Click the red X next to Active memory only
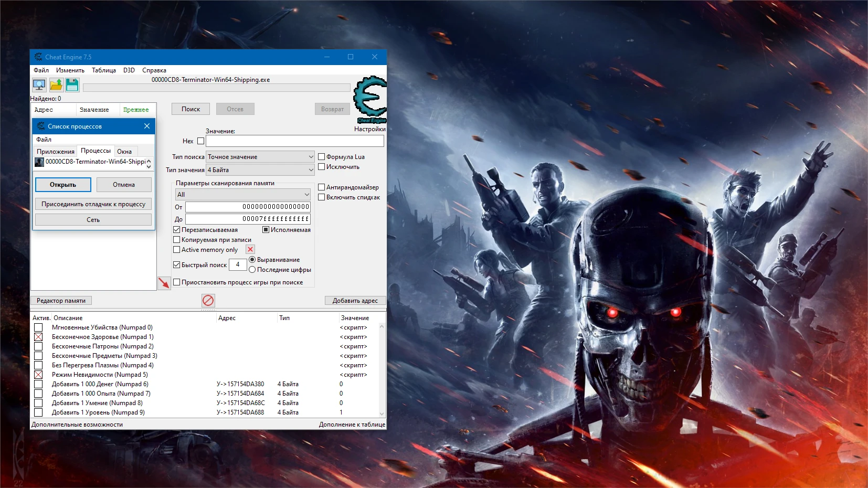 250,249
